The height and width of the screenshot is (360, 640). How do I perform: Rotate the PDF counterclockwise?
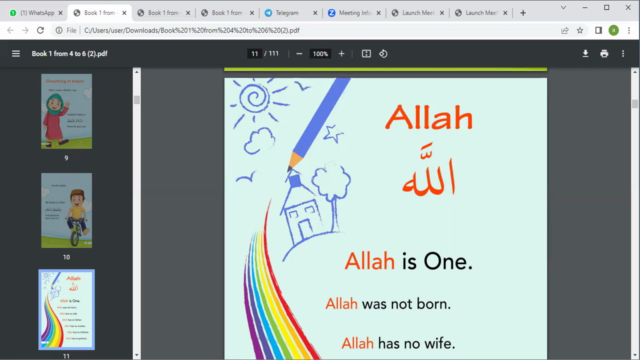coord(383,53)
